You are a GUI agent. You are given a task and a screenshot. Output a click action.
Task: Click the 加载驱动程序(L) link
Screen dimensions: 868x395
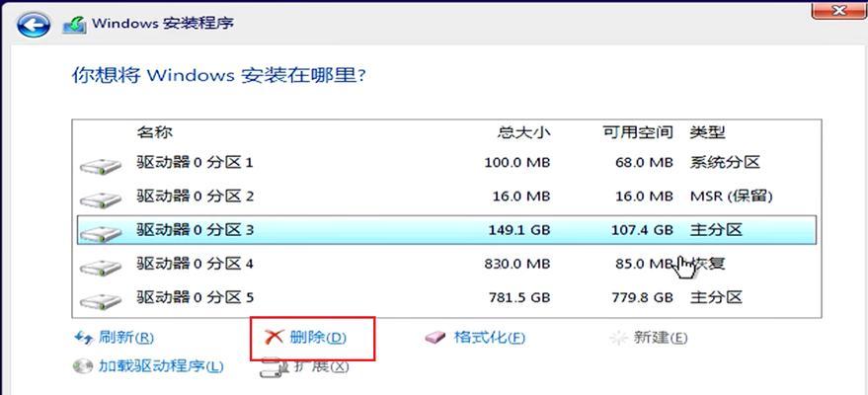[161, 365]
